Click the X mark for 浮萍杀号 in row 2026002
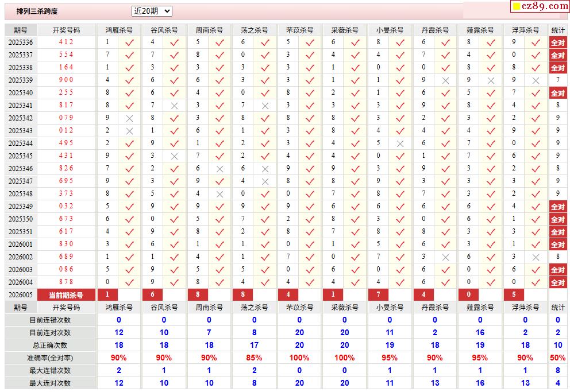 536,257
